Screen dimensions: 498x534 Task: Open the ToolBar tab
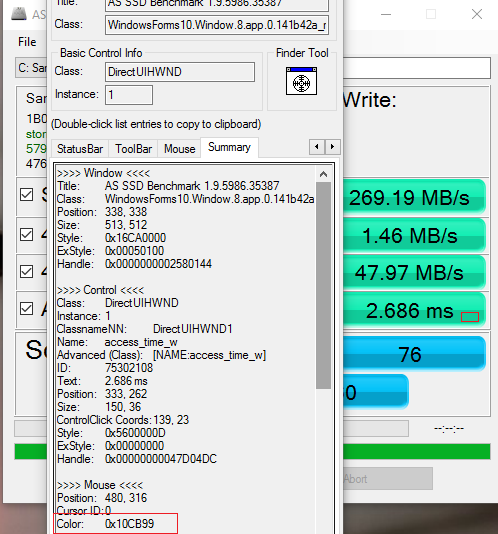pos(133,149)
